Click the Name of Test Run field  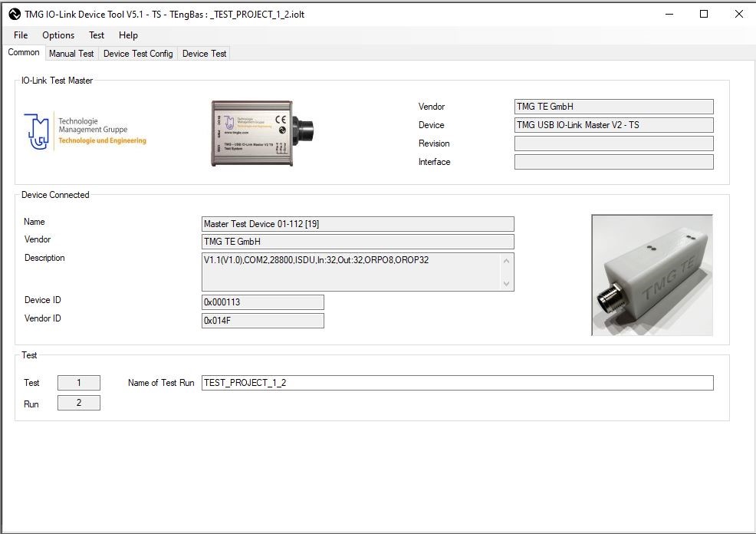457,383
